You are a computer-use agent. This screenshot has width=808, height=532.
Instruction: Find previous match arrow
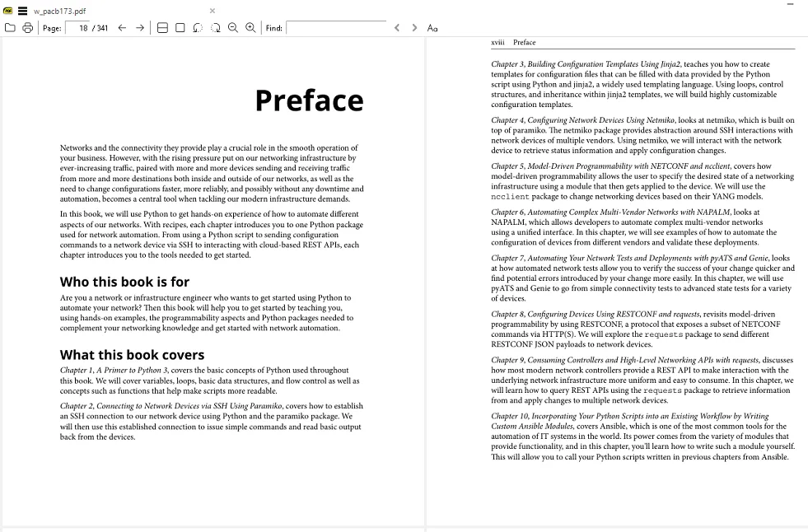[397, 28]
